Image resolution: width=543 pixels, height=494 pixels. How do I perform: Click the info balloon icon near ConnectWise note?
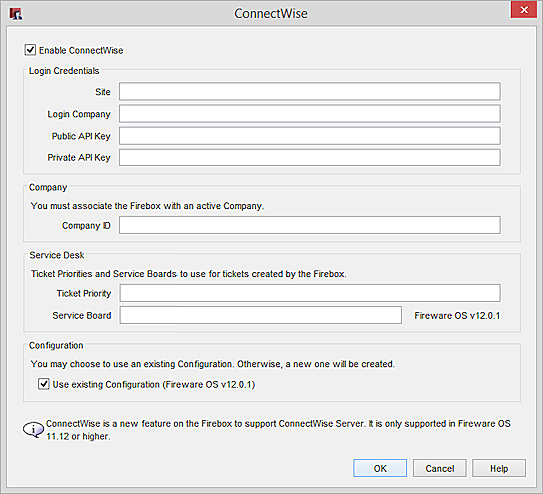pyautogui.click(x=33, y=430)
